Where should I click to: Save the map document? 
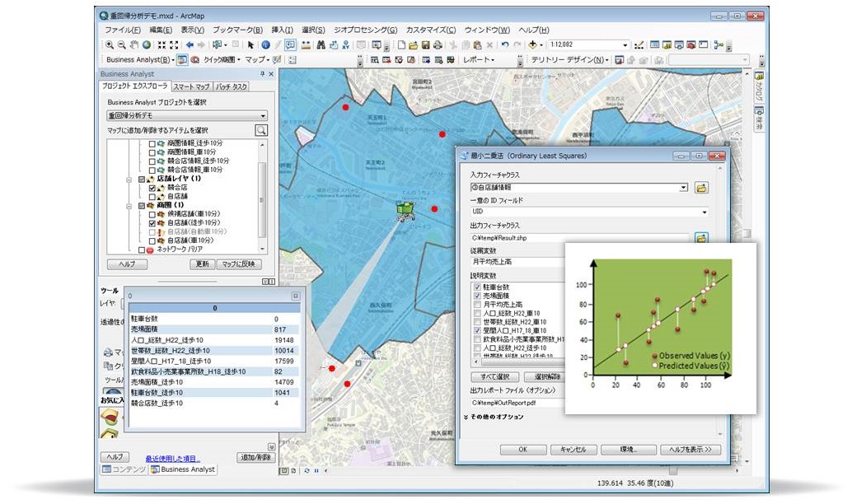click(x=425, y=45)
